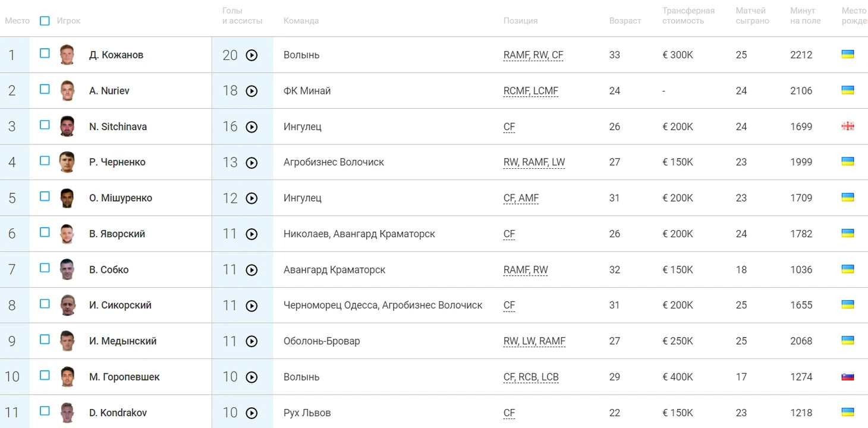Click the Georgian flag in Sitchinava's row

click(x=847, y=126)
